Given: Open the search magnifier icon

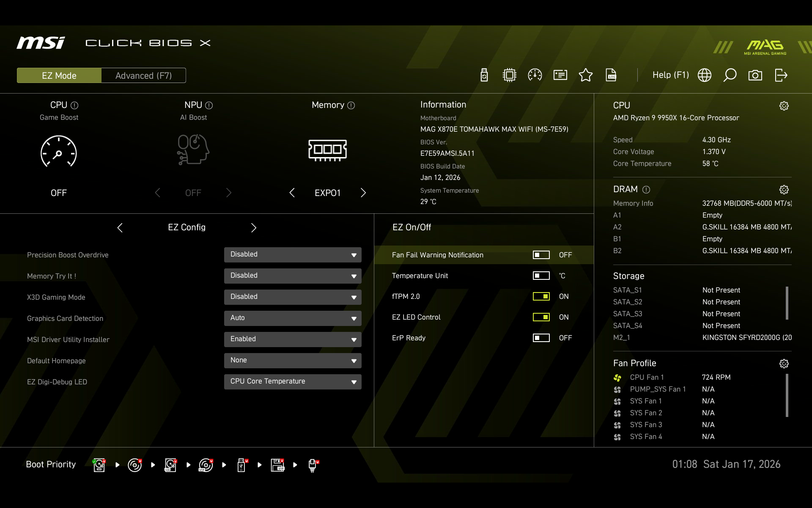Looking at the screenshot, I should pos(730,75).
